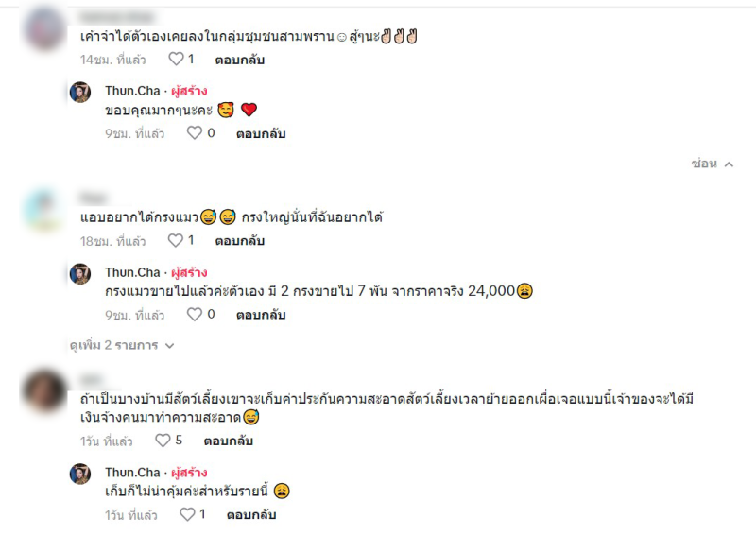Reply to Thun.Cha's thank-you message
The height and width of the screenshot is (536, 756).
(x=261, y=133)
